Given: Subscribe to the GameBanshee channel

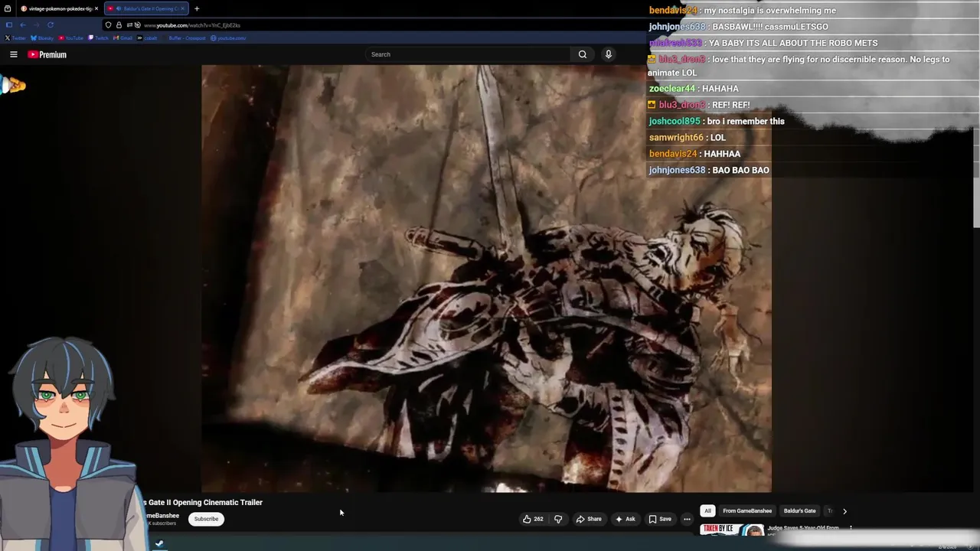Looking at the screenshot, I should [206, 519].
